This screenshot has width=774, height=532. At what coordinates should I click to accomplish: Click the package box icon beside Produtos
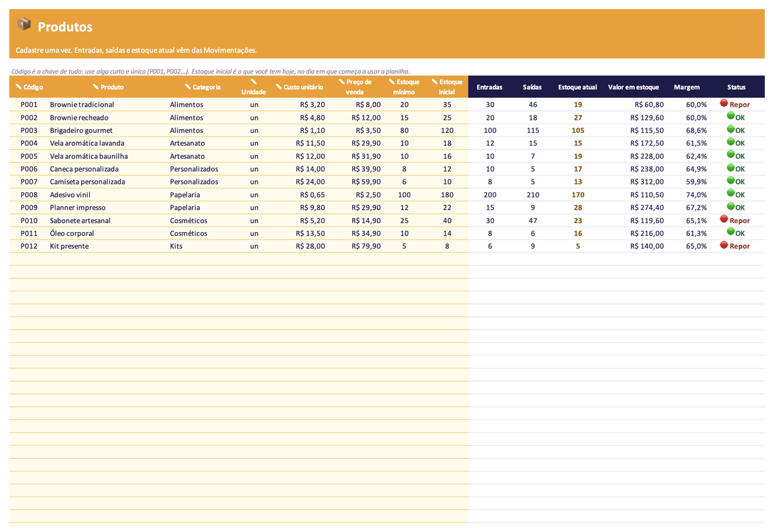24,25
